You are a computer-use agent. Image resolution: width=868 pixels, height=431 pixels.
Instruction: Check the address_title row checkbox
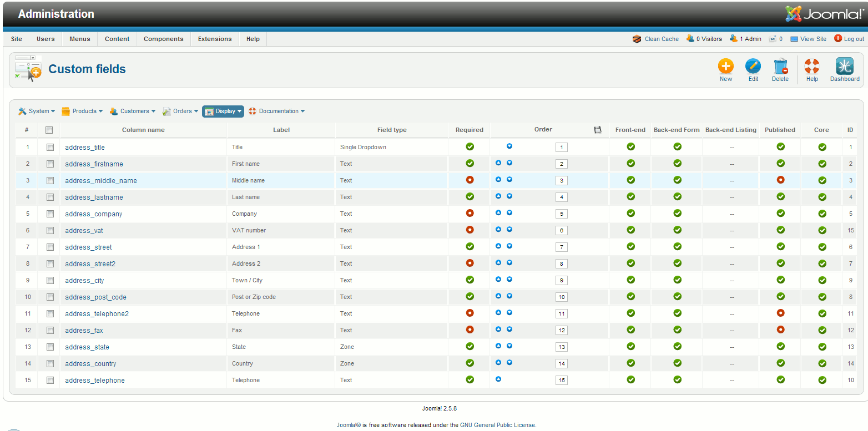[50, 148]
